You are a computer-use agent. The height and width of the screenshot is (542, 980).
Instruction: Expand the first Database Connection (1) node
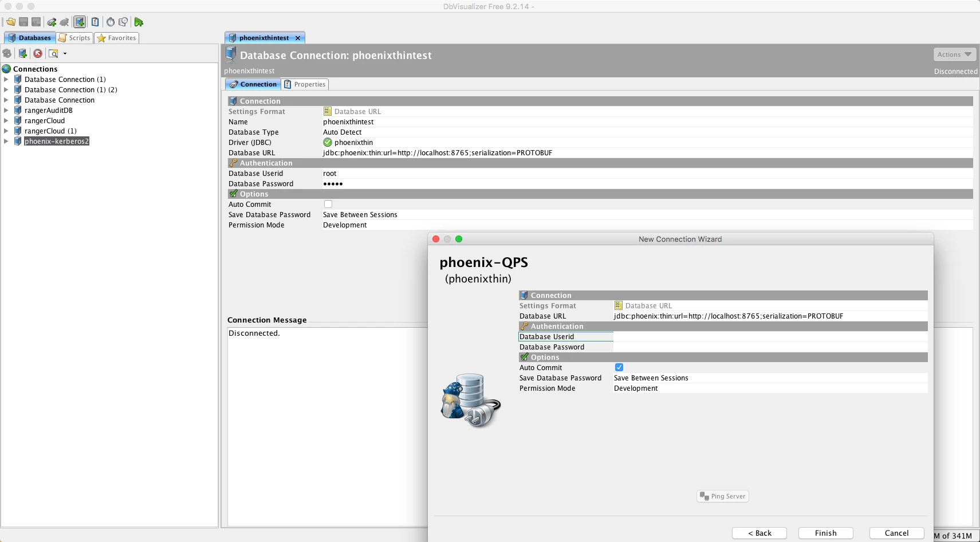pyautogui.click(x=6, y=79)
